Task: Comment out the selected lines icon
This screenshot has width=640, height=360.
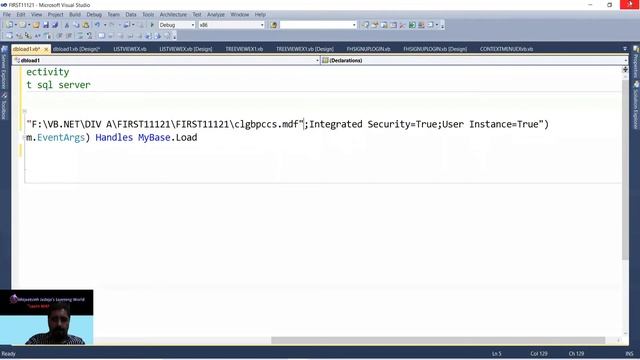Action: click(x=80, y=36)
